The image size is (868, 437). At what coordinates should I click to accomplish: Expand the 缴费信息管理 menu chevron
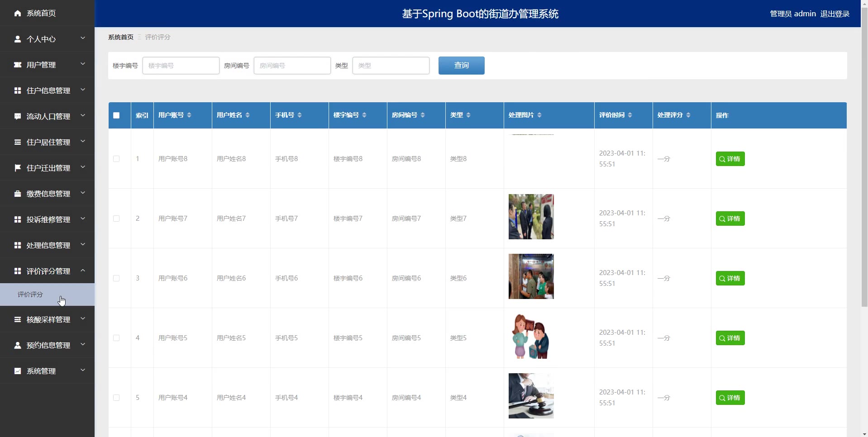(83, 193)
